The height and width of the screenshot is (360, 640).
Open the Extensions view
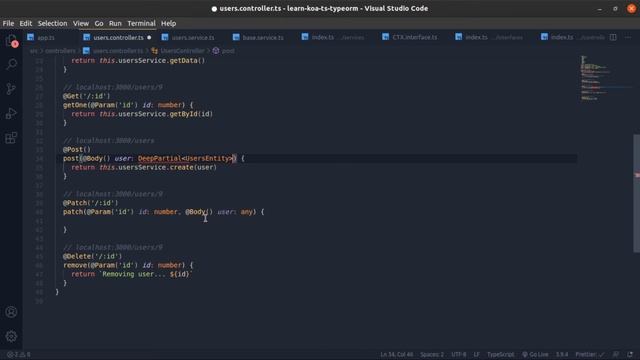(x=11, y=138)
